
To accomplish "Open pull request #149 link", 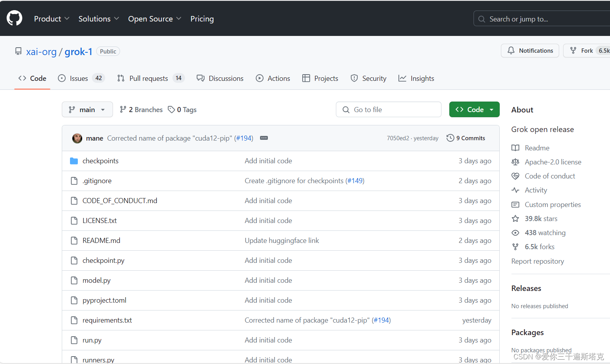I will [355, 181].
